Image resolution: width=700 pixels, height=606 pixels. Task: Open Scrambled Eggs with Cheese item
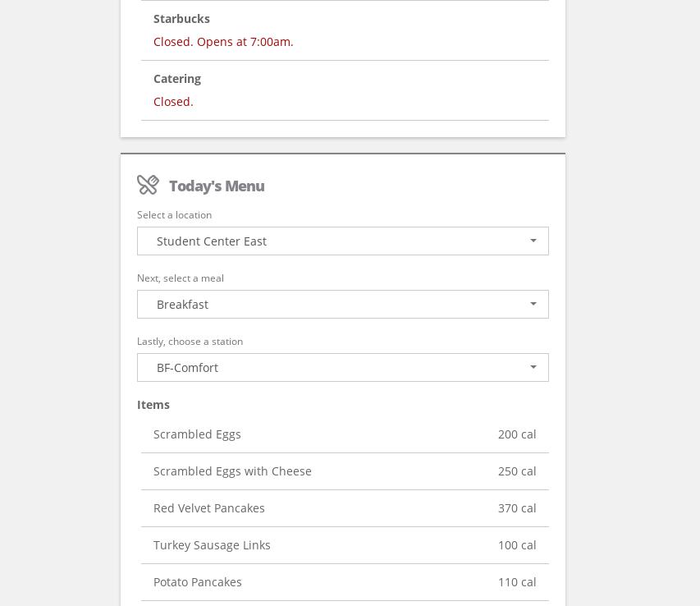pos(232,471)
